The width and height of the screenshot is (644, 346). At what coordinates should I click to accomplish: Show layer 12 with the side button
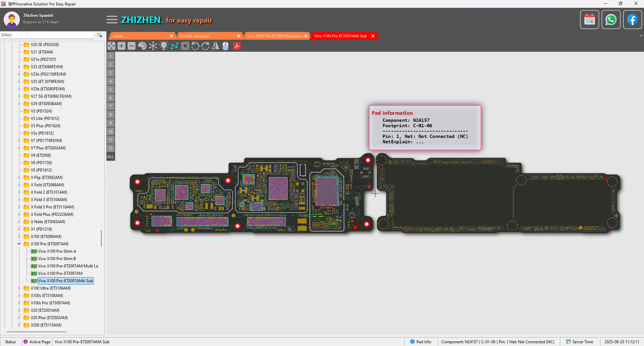pyautogui.click(x=111, y=148)
